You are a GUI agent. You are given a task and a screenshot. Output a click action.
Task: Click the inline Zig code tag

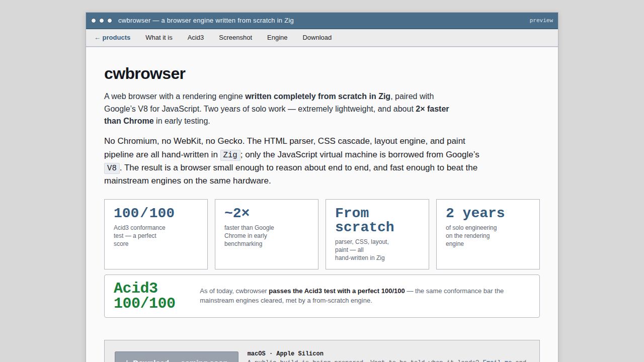tap(230, 155)
